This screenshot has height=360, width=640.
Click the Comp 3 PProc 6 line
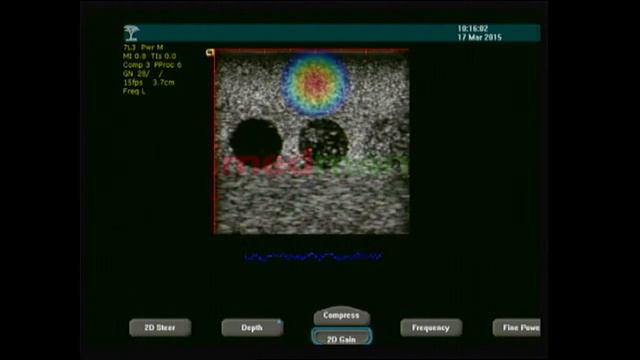152,65
